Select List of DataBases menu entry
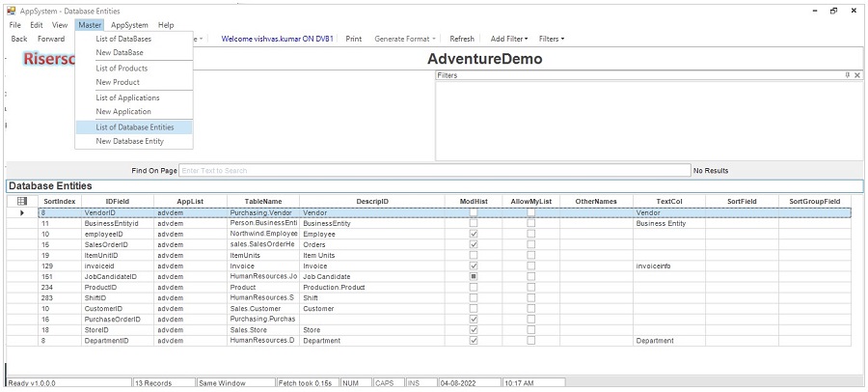The image size is (868, 392). 134,39
